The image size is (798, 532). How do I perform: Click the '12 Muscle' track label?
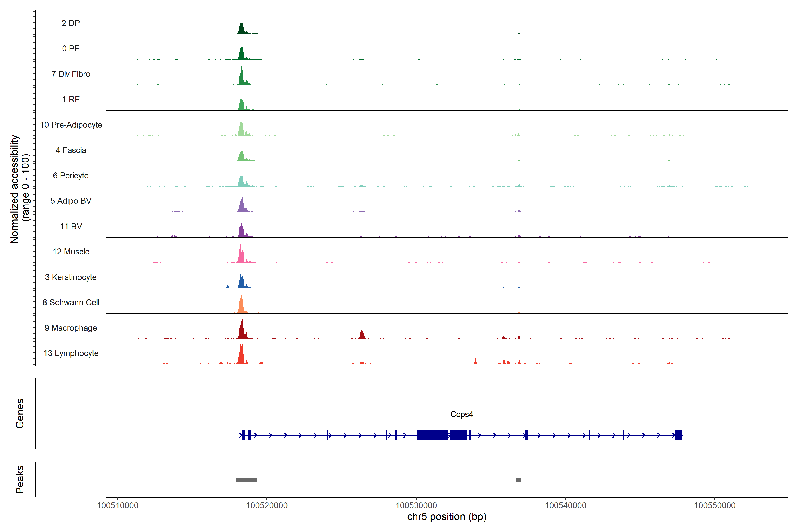[71, 252]
